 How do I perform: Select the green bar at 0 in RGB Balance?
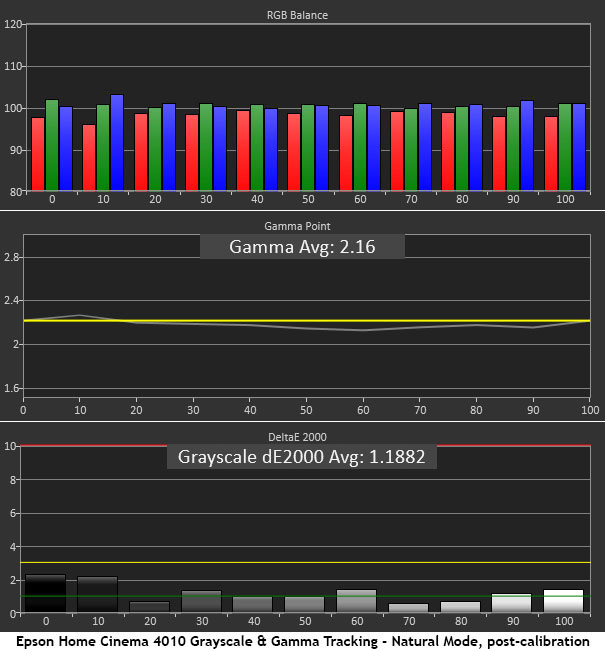coord(52,145)
